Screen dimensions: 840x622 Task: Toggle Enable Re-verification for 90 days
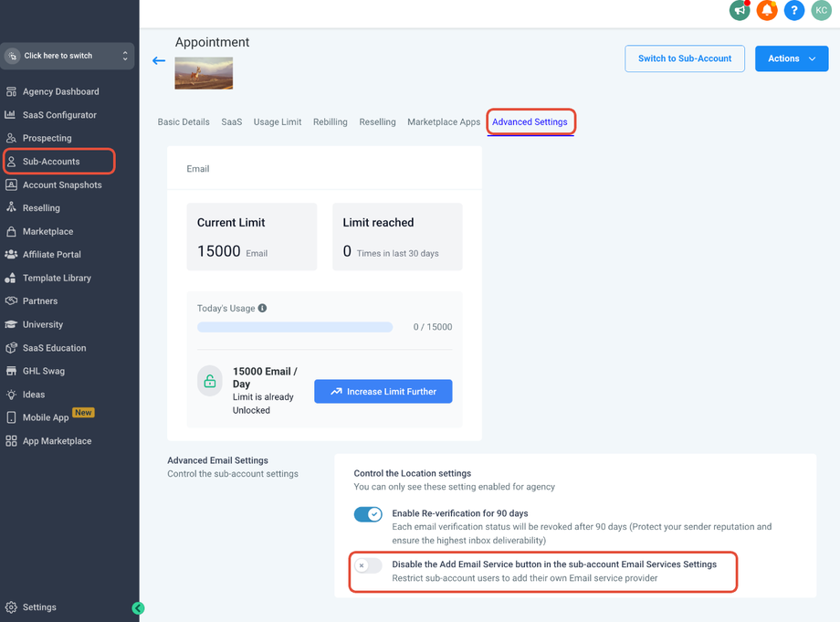pos(368,514)
